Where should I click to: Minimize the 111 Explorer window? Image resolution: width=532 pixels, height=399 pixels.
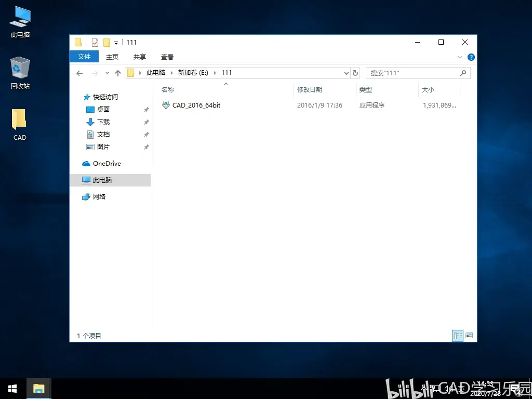(418, 43)
